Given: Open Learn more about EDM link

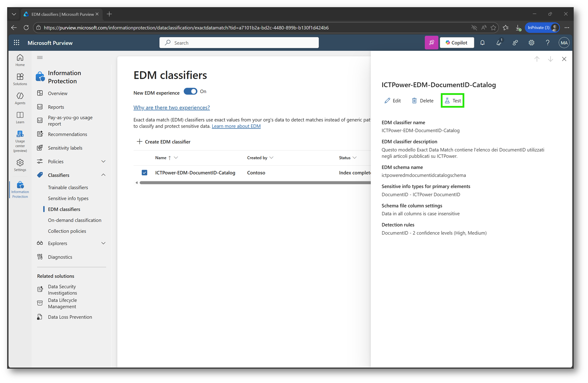Looking at the screenshot, I should point(236,126).
